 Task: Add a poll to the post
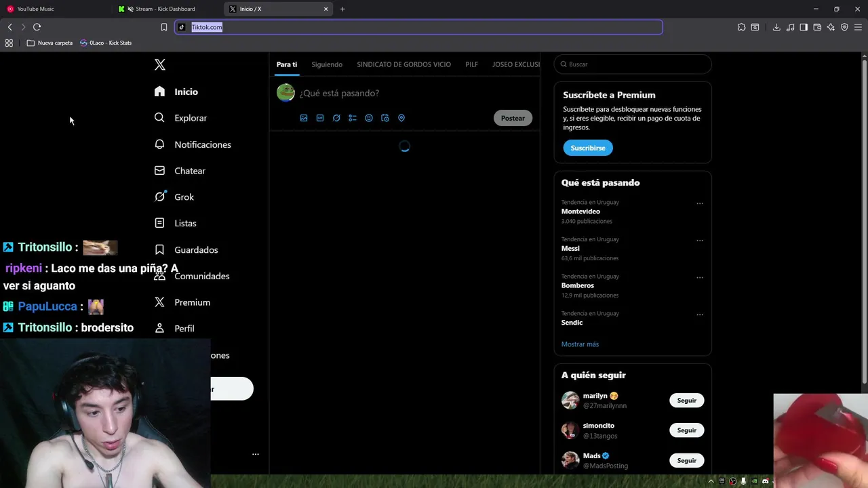(x=353, y=118)
